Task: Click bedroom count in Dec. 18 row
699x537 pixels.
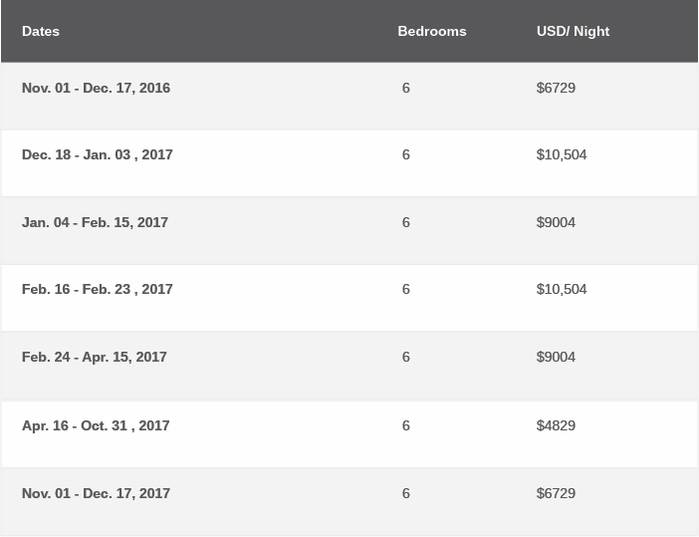Action: [406, 155]
